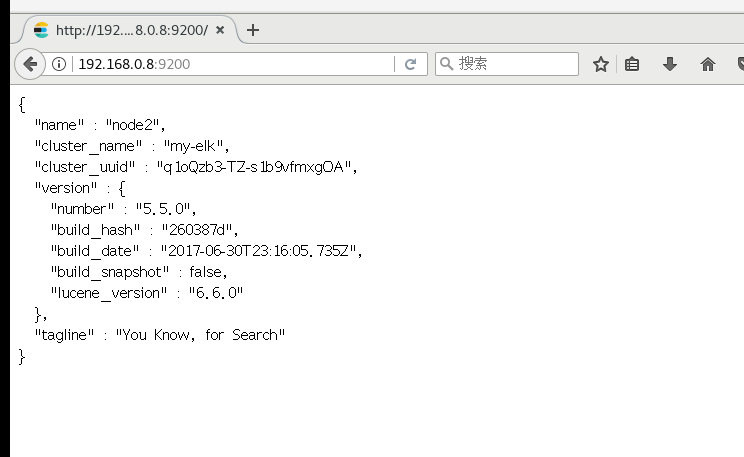Bookmark this page with the star icon
Image resolution: width=744 pixels, height=457 pixels.
click(x=601, y=64)
